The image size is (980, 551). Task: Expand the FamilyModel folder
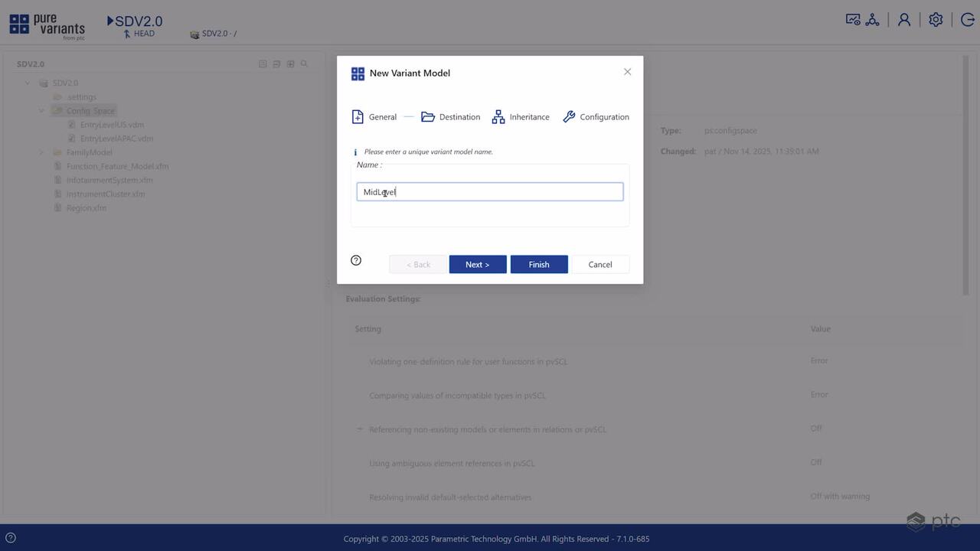[41, 152]
